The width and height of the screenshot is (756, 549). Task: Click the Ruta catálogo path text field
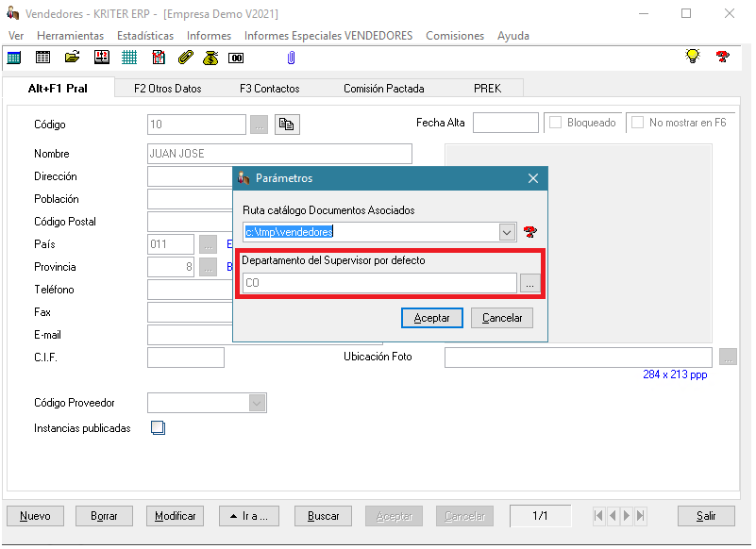tap(371, 232)
